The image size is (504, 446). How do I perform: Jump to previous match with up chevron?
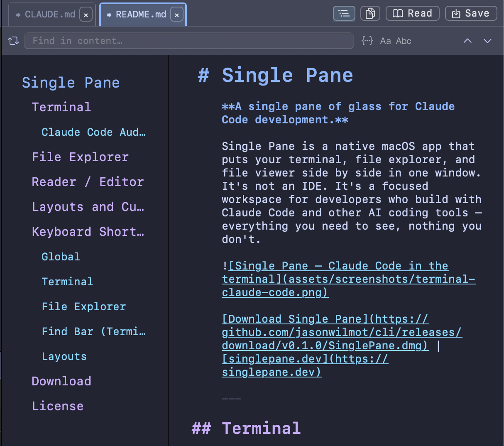point(467,41)
